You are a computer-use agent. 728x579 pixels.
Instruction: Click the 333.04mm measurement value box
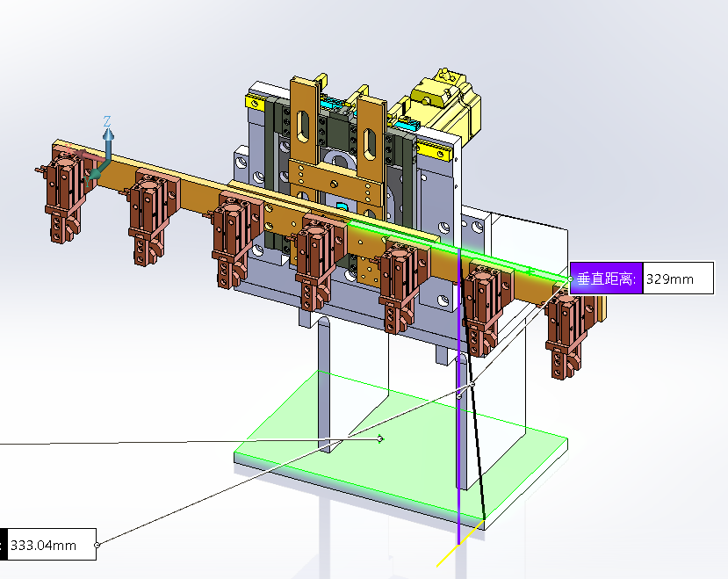tap(52, 545)
